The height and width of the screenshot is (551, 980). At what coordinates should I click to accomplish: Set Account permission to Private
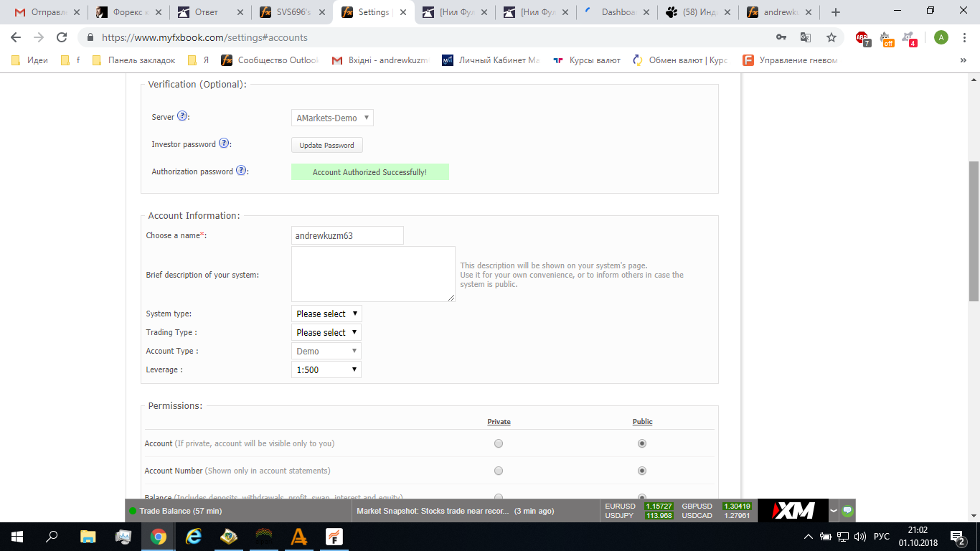click(499, 443)
